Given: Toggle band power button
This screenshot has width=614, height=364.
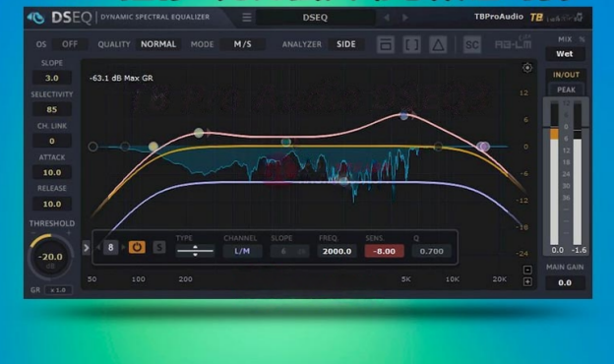Looking at the screenshot, I should (x=137, y=247).
